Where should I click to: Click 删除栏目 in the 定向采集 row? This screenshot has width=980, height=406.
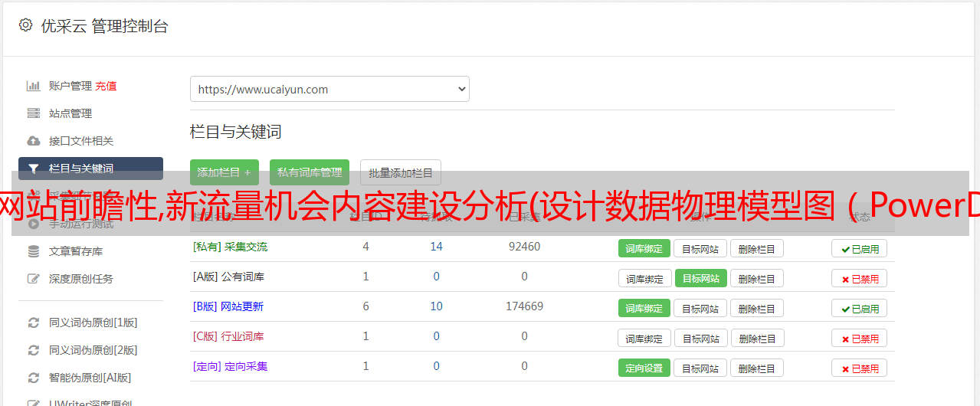click(756, 368)
